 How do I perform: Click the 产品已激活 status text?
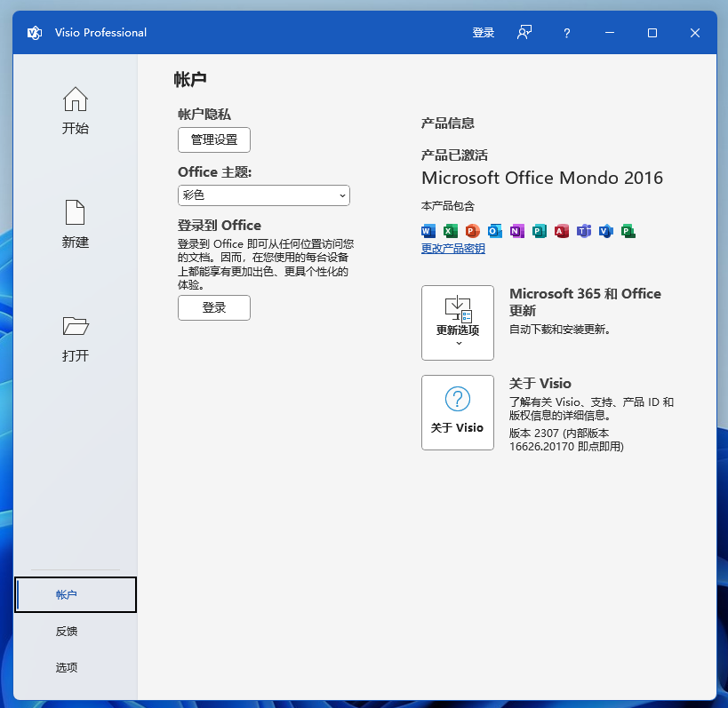point(454,155)
